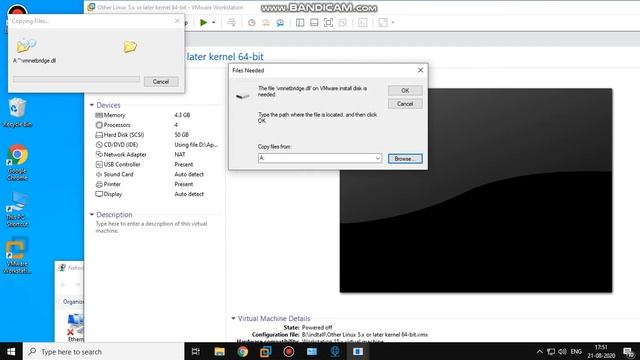Open the Snapshot Manager icon
This screenshot has width=640, height=360.
(280, 22)
